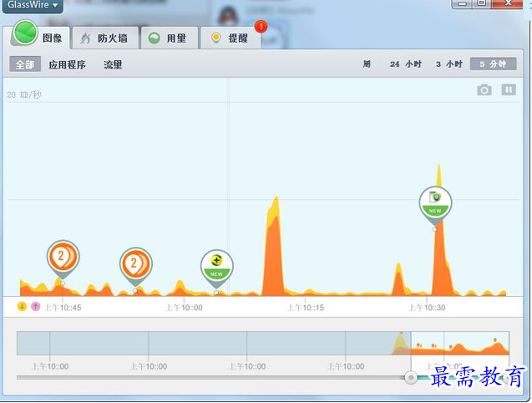Click the orange alert marker near 10:45
Viewport: 532px width, 403px height.
pos(63,258)
